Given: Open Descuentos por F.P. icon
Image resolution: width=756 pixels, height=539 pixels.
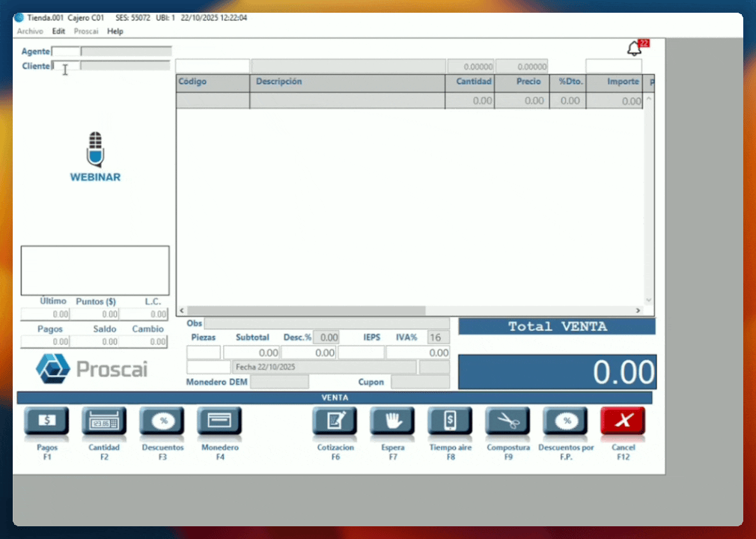Looking at the screenshot, I should coord(565,421).
